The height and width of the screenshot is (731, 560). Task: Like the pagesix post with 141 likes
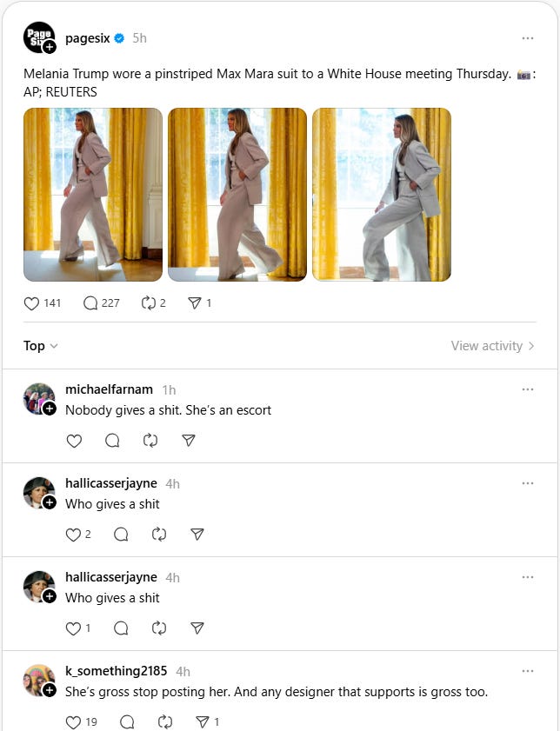pyautogui.click(x=31, y=303)
